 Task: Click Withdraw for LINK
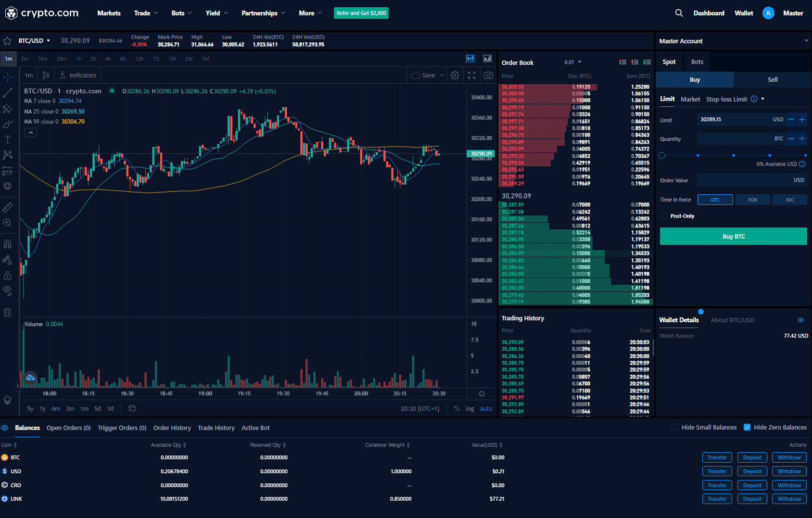click(x=789, y=499)
